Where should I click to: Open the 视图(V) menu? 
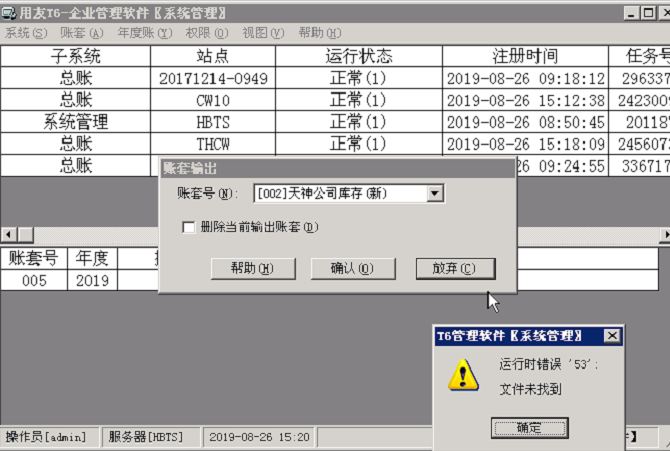(263, 33)
